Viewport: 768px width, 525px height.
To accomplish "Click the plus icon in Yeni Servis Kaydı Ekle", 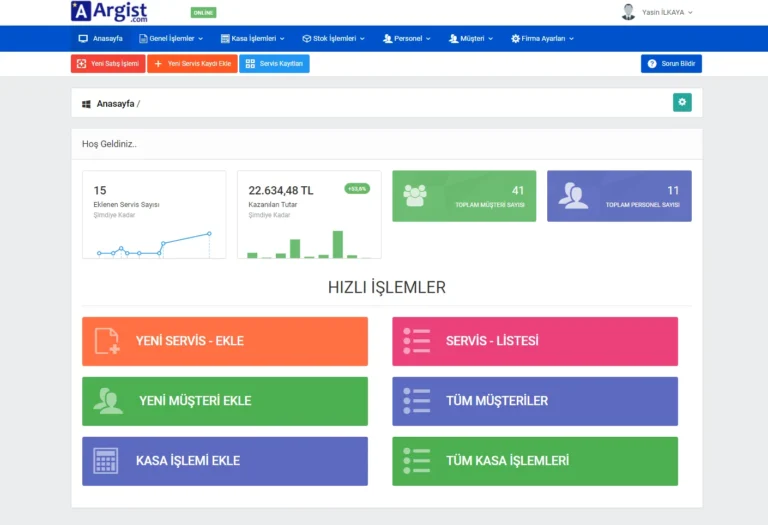I will click(158, 64).
